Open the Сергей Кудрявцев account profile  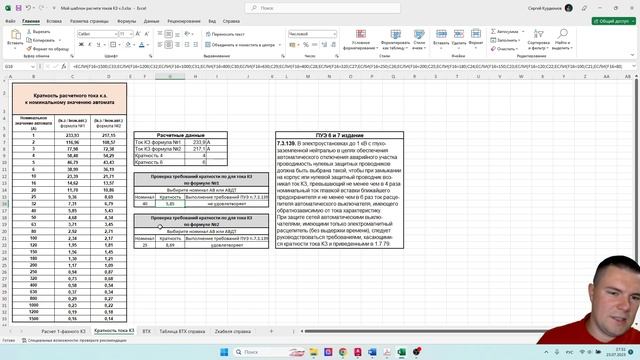point(550,8)
